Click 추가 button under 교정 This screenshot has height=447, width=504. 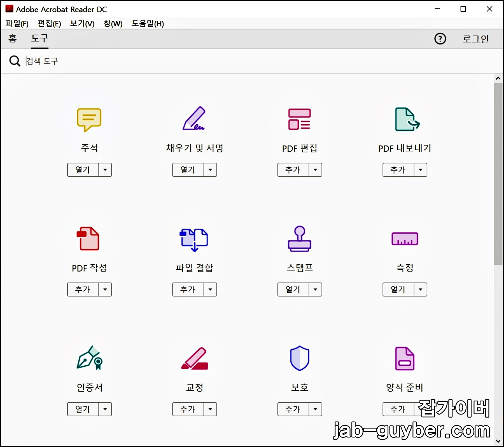point(188,409)
